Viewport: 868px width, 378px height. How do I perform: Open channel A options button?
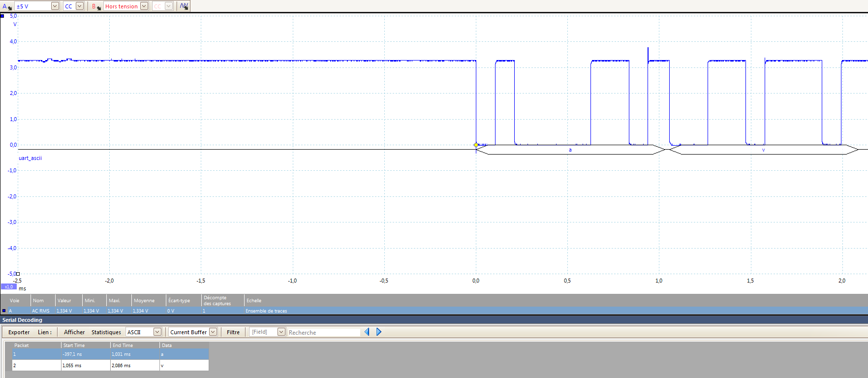click(6, 6)
